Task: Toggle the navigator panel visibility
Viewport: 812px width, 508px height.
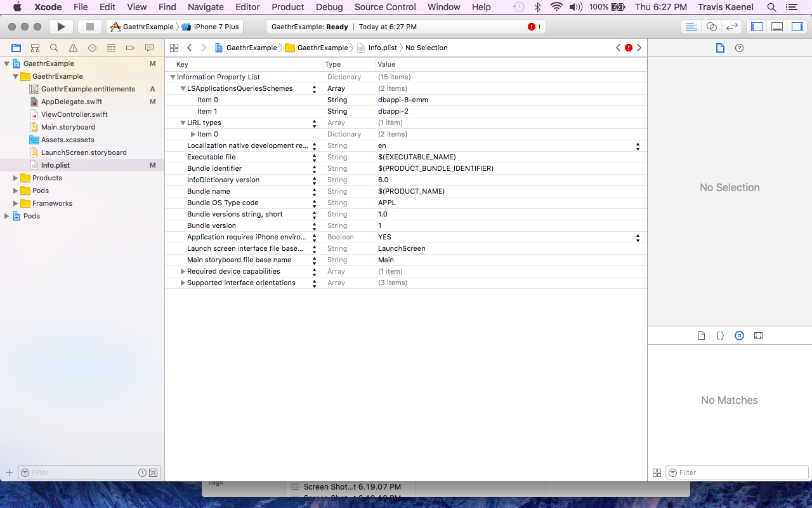Action: tap(756, 27)
